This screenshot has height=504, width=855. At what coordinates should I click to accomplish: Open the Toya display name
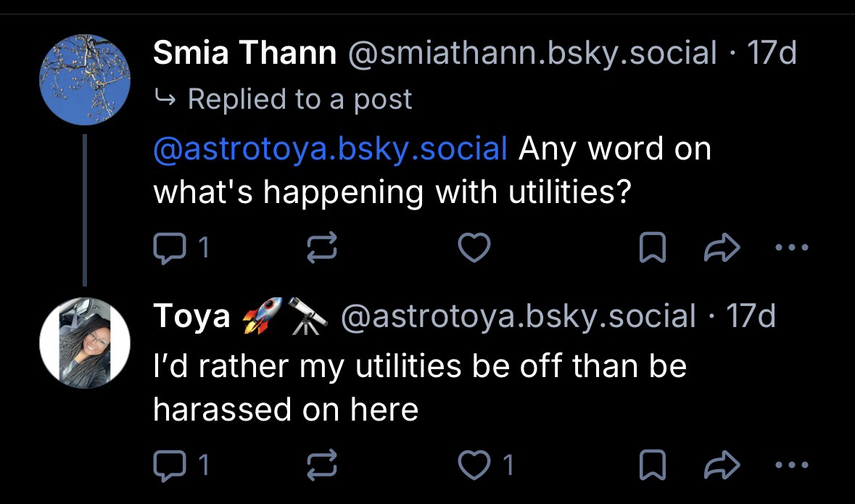(191, 315)
